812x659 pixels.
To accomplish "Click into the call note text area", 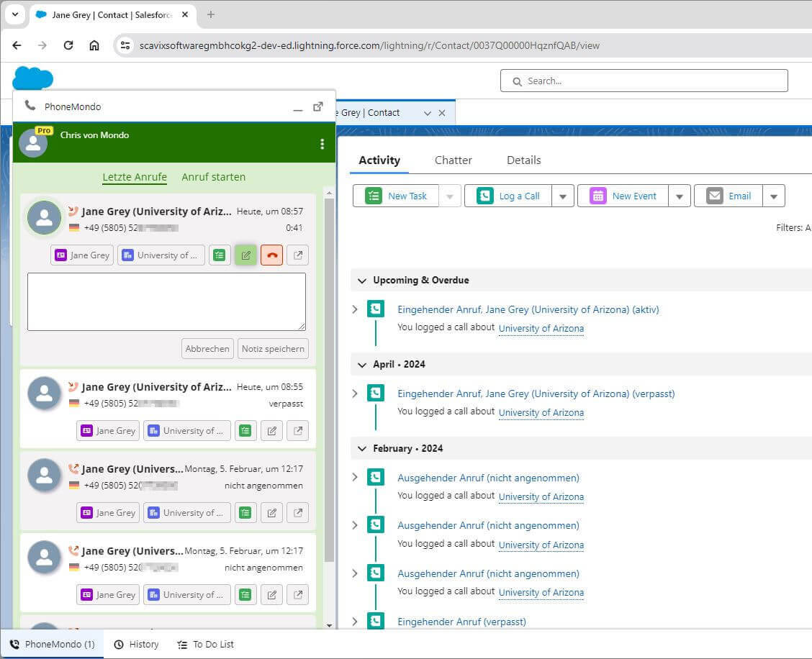I will point(166,301).
